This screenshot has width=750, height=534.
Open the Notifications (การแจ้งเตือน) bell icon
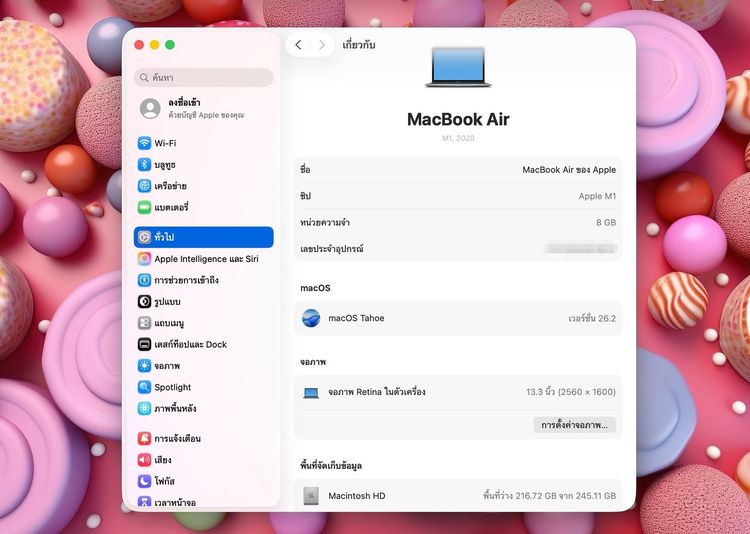(144, 438)
